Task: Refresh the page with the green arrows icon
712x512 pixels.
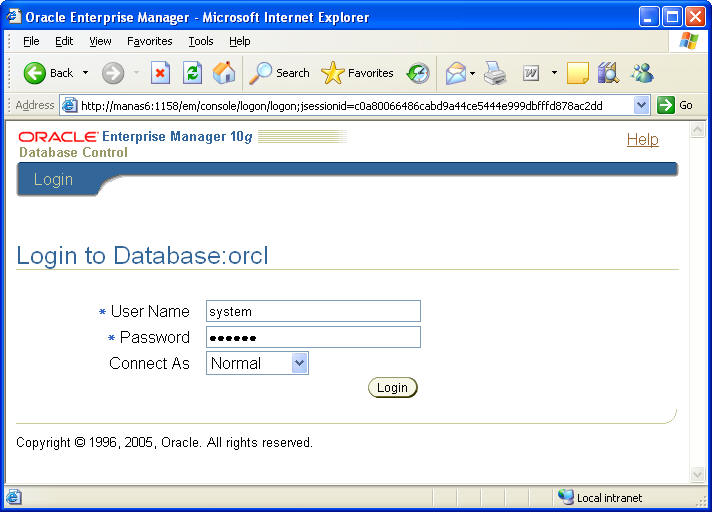Action: pos(192,73)
